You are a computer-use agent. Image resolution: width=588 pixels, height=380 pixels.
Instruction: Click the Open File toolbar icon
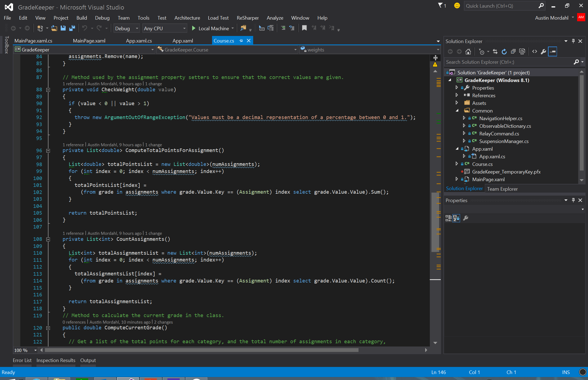tap(54, 28)
